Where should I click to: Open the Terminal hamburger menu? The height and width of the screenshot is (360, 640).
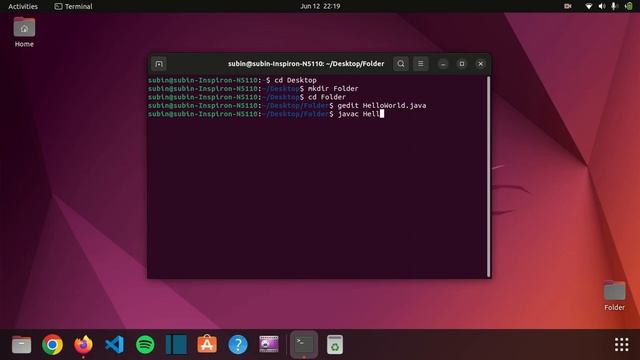click(420, 64)
